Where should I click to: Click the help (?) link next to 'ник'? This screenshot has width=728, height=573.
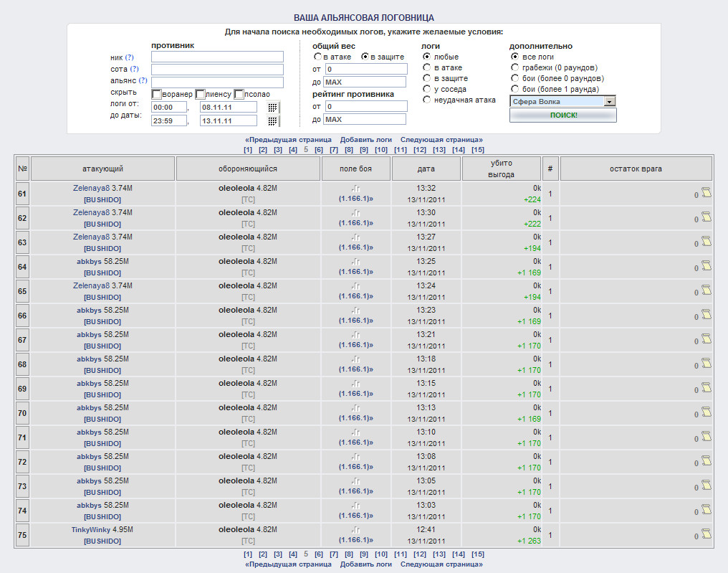129,57
